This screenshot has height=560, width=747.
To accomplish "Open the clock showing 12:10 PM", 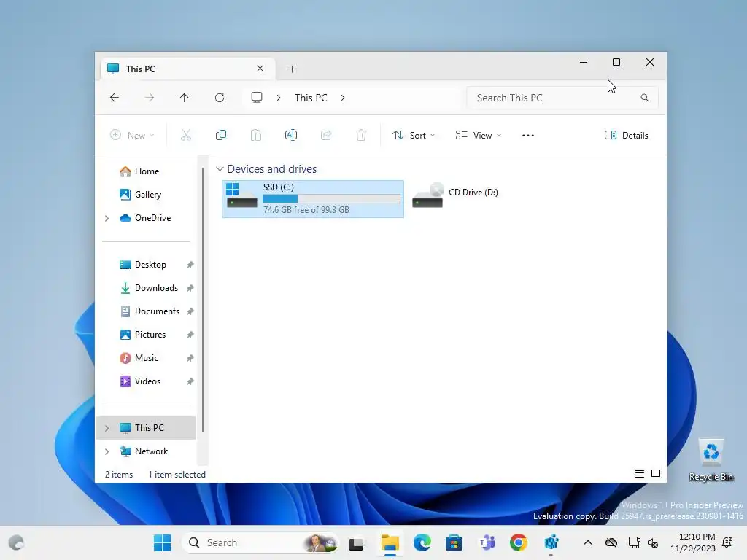I will coord(693,542).
